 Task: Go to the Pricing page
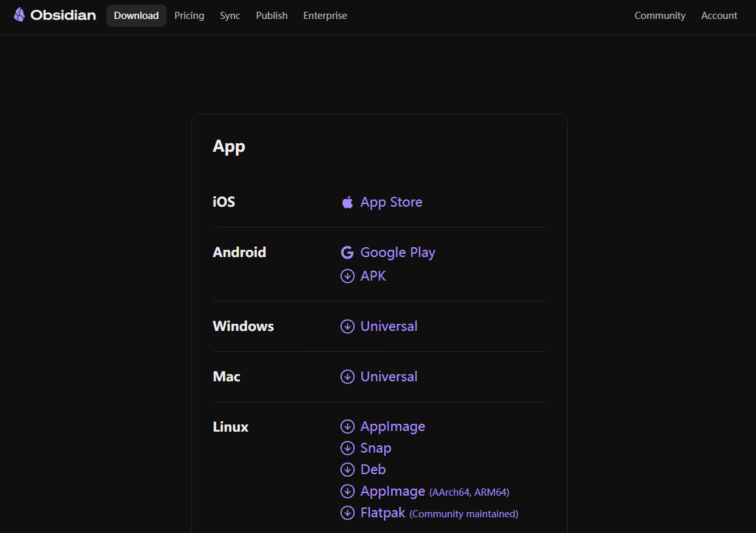click(x=189, y=16)
